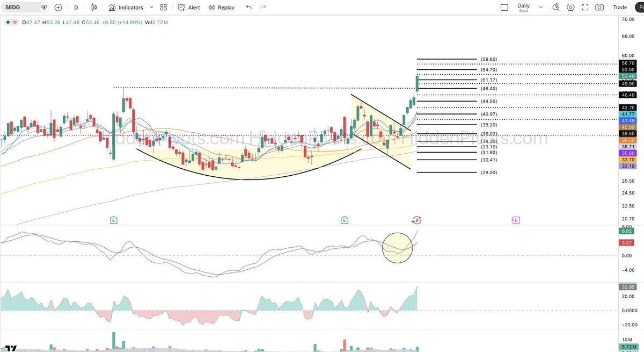Click the (51.17) level label
Image resolution: width=644 pixels, height=352 pixels.
(489, 80)
